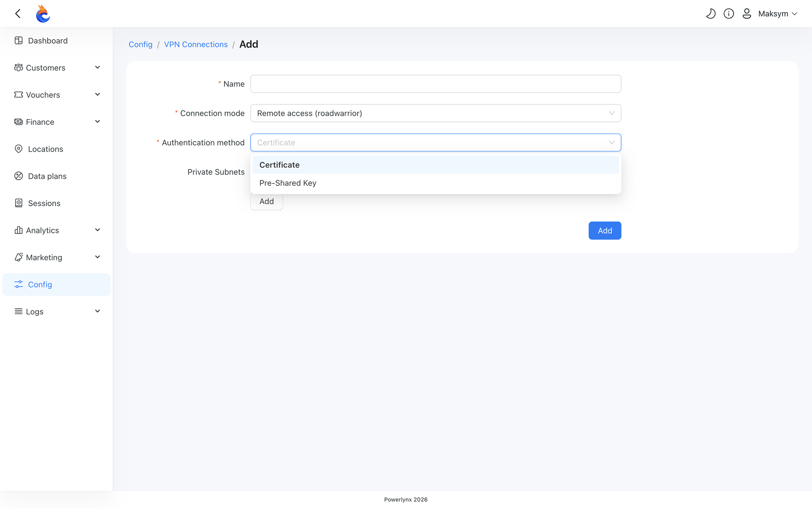
Task: Toggle dark mode moon icon
Action: point(710,14)
